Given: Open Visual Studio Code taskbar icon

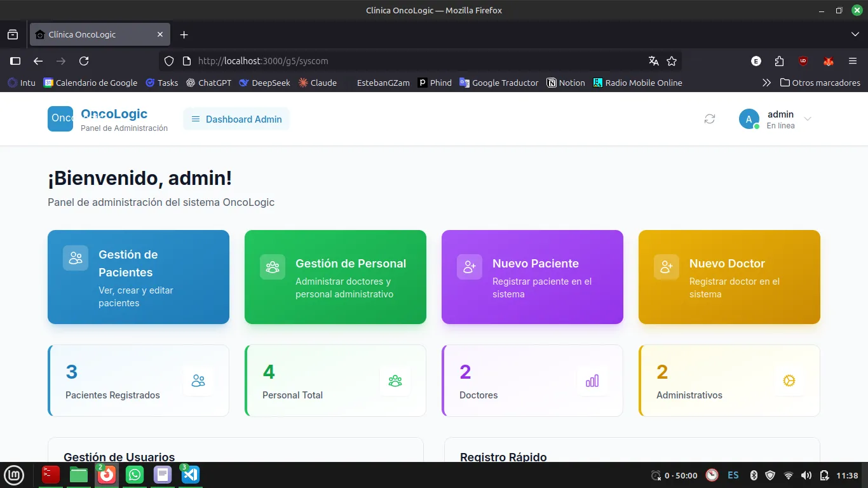Looking at the screenshot, I should 191,475.
